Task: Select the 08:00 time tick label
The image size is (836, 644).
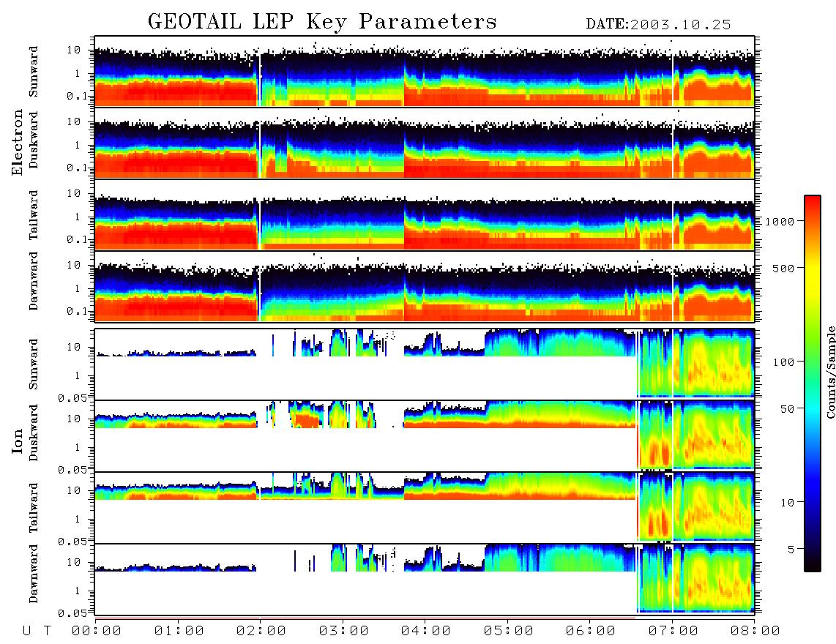Action: coord(755,631)
